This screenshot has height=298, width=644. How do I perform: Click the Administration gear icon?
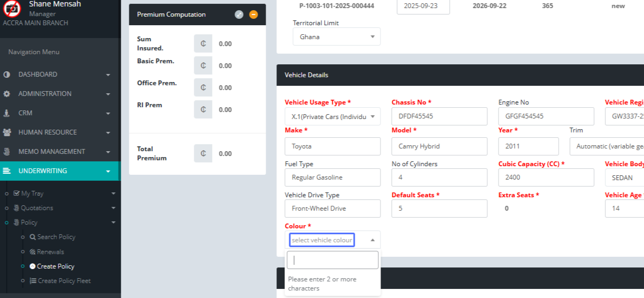pyautogui.click(x=7, y=94)
